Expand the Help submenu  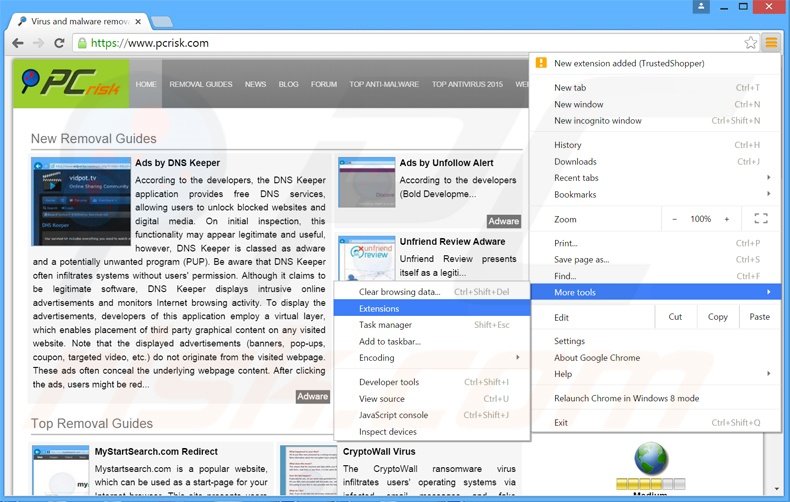point(655,374)
